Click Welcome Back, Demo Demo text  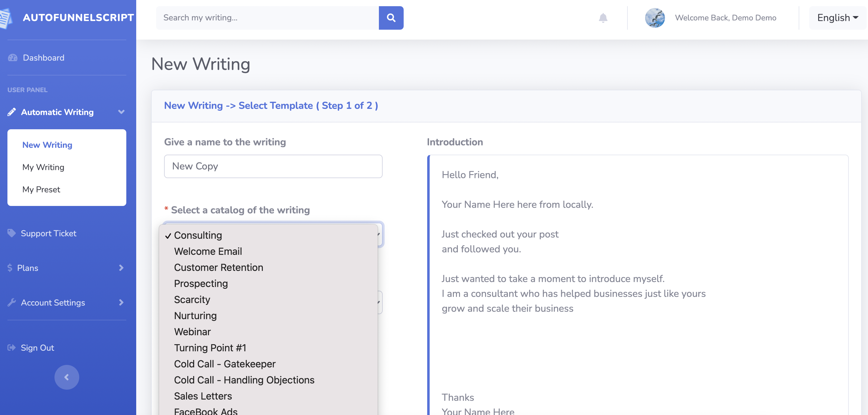click(x=726, y=18)
